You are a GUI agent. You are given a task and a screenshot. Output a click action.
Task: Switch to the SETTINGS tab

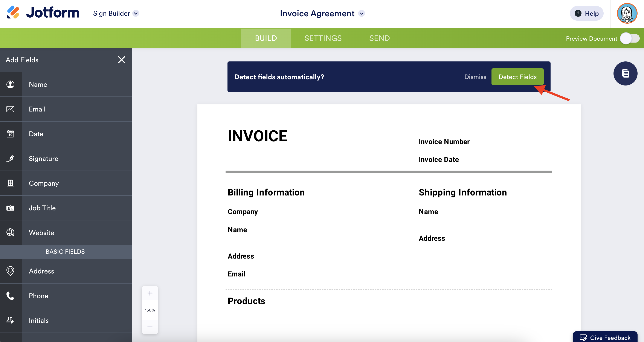coord(323,38)
